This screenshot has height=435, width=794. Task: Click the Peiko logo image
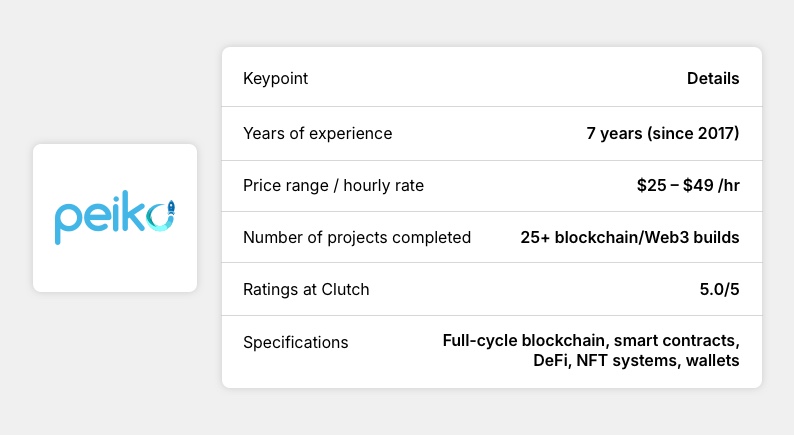(115, 218)
